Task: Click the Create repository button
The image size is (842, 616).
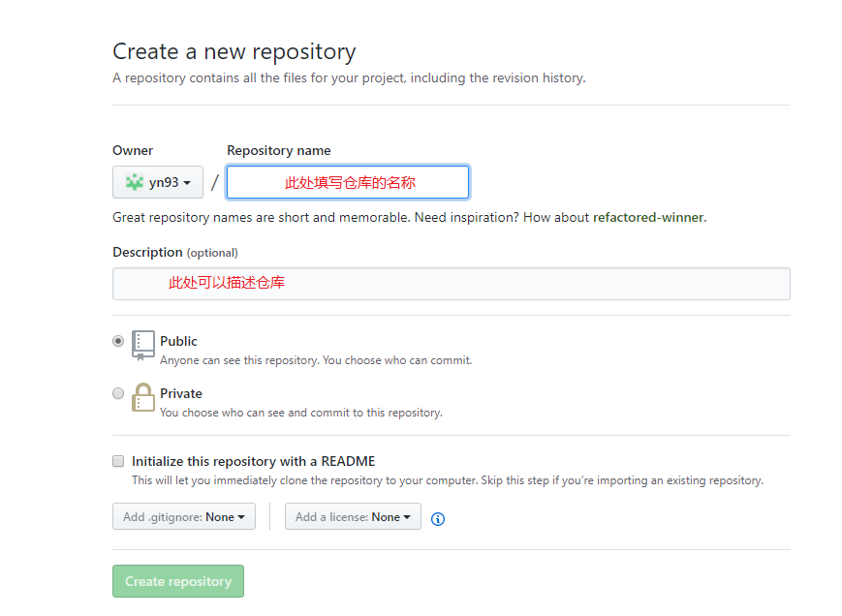Action: [178, 581]
